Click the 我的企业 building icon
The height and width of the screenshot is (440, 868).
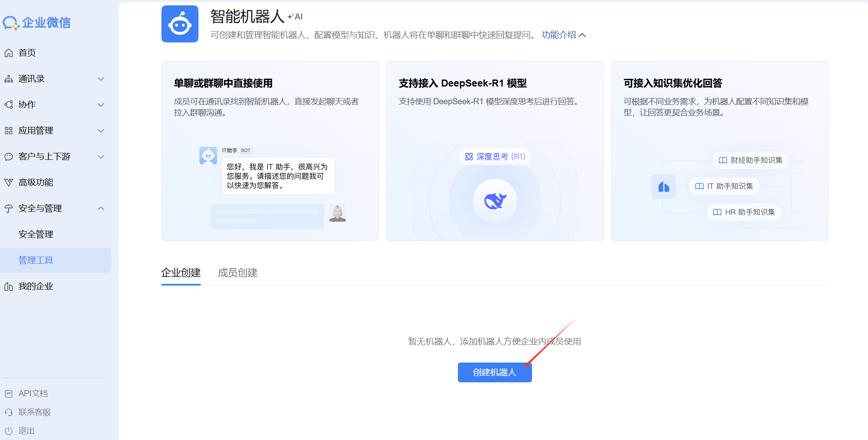9,286
